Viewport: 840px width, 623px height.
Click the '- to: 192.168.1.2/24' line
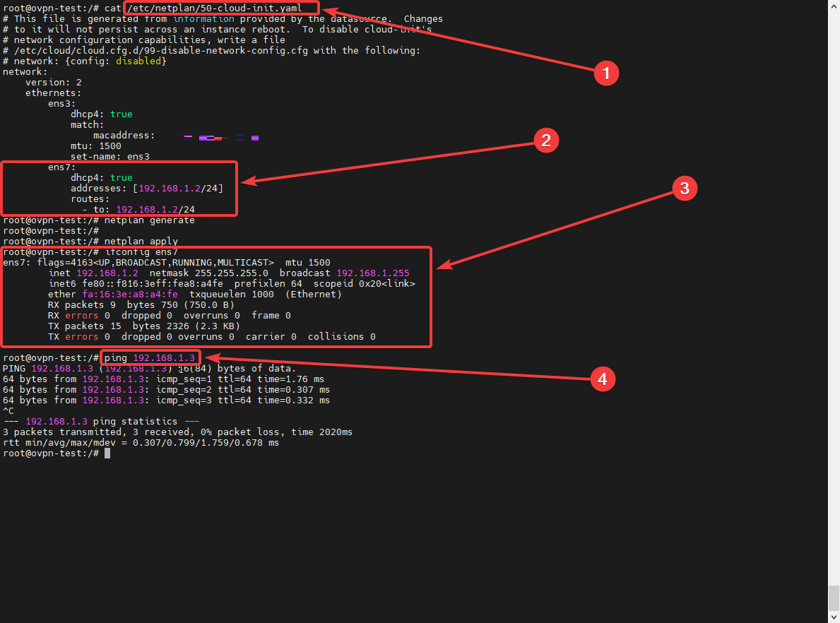138,210
